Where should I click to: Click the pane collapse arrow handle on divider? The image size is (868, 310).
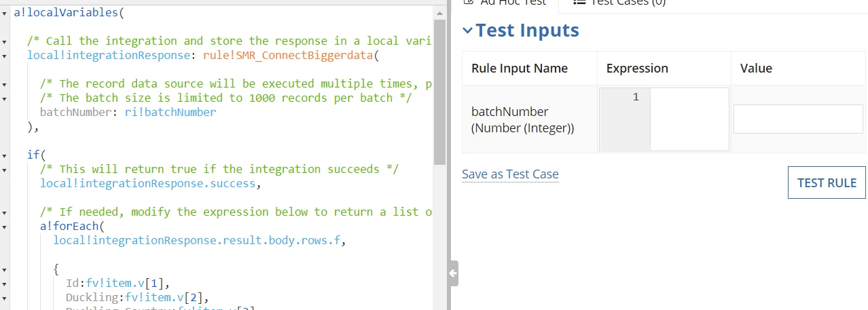click(x=453, y=273)
